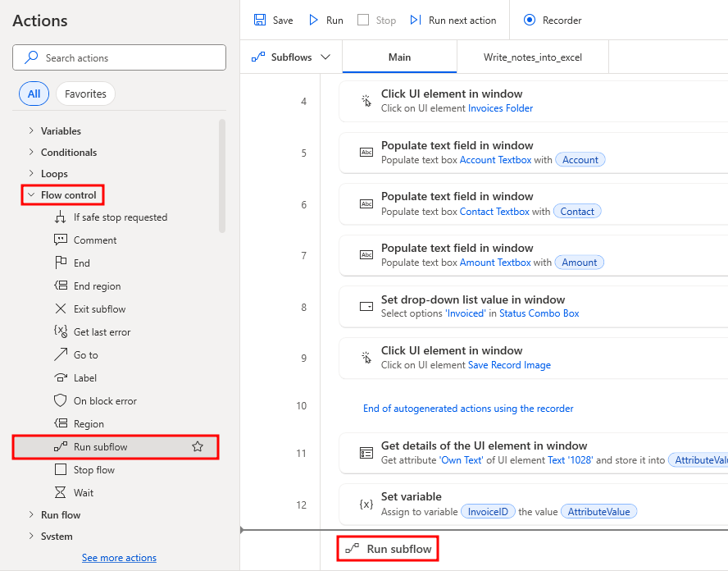Click the Actions panel vertical scrollbar
The image size is (728, 571).
[222, 176]
